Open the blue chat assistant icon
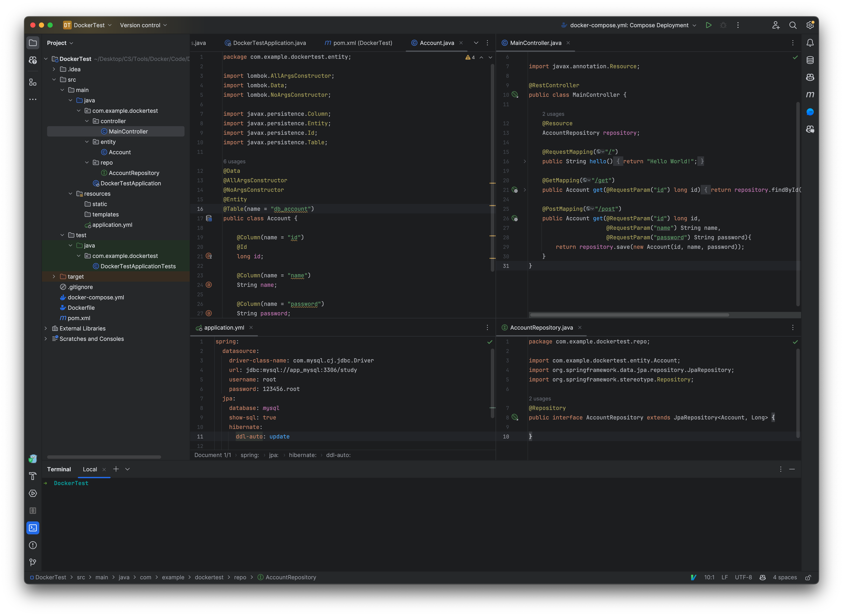The image size is (843, 616). coord(810,112)
